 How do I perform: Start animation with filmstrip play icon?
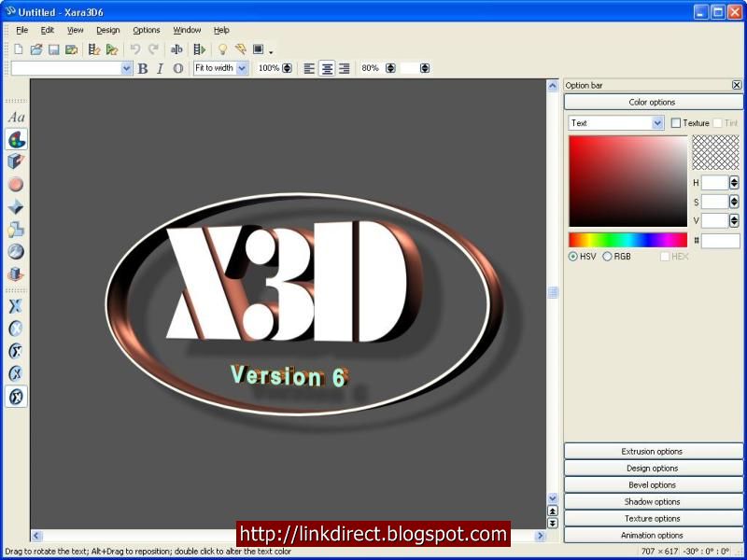200,49
